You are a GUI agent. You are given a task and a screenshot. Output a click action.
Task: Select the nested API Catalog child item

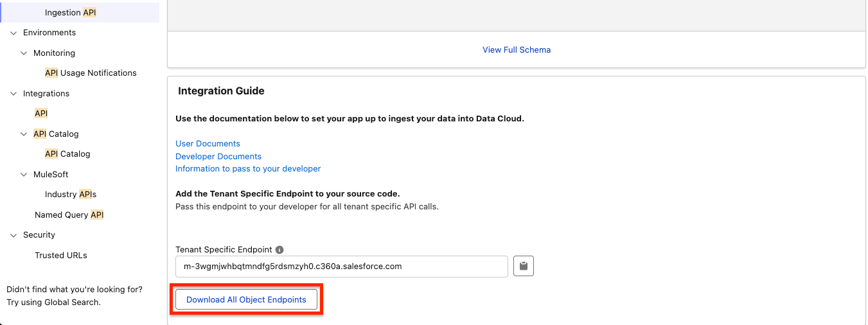67,154
